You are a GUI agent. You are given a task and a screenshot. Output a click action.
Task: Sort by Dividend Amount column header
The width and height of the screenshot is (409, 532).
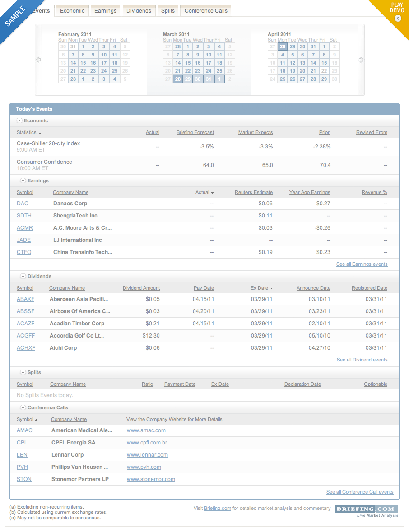pos(141,288)
